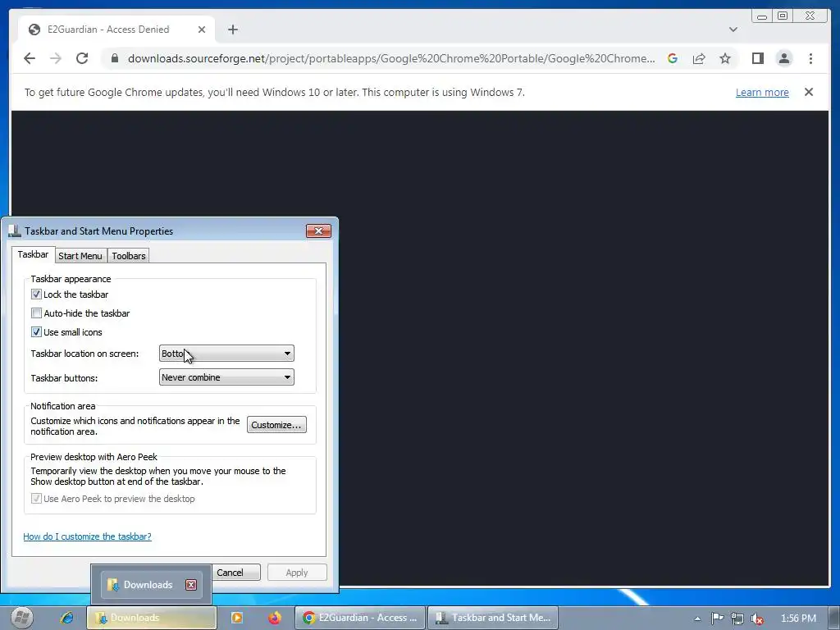Switch to Taskbar and Start Menu taskbar button

pos(493,618)
